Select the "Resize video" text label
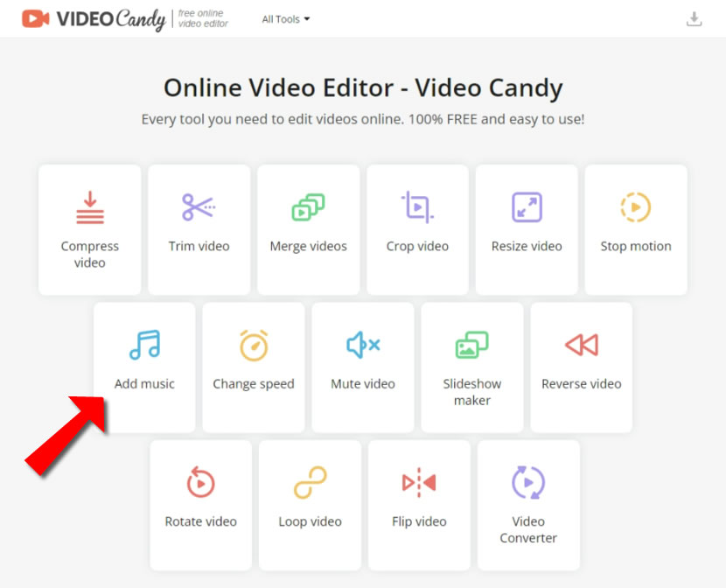726x588 pixels. pos(527,246)
